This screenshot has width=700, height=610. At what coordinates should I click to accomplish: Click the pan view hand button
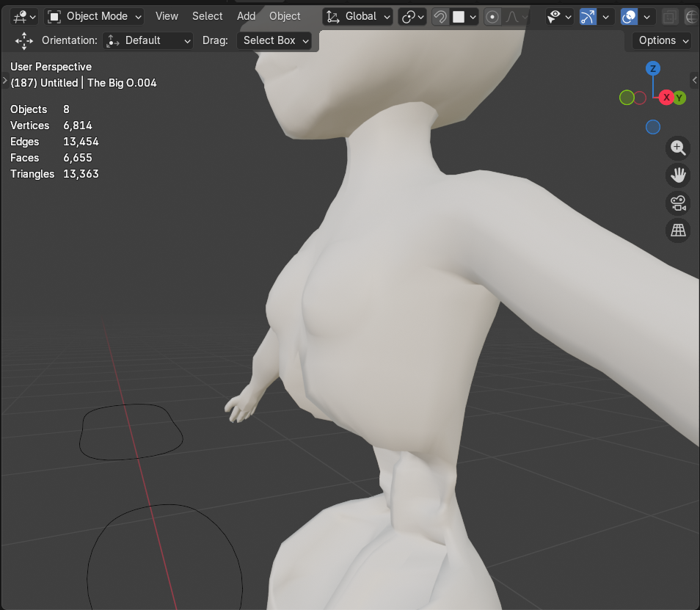[x=678, y=175]
